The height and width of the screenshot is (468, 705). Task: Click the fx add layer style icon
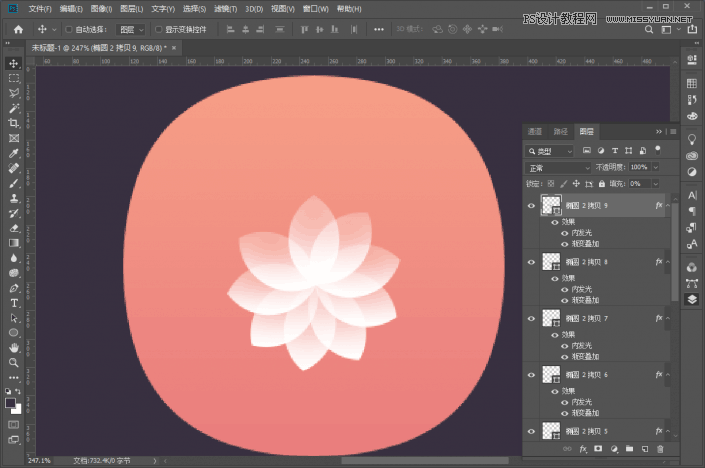582,448
